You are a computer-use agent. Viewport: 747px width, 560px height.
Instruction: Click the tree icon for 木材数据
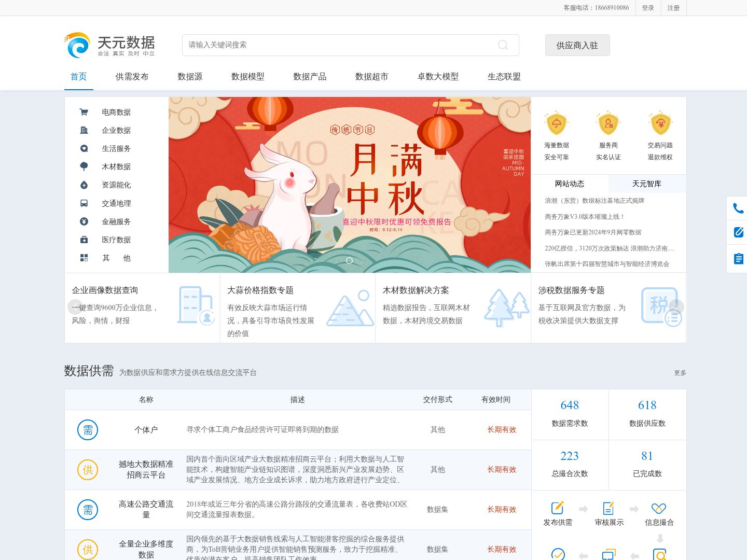tap(84, 166)
